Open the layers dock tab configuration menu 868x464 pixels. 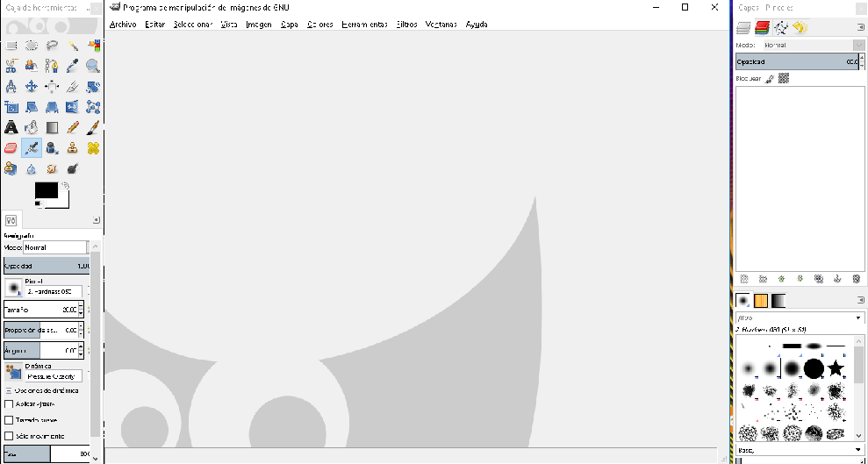click(860, 27)
